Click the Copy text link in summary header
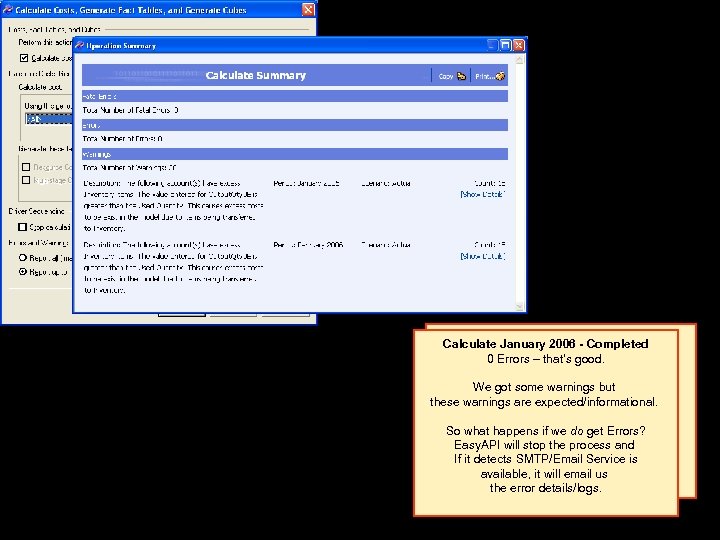Image resolution: width=720 pixels, height=540 pixels. pos(446,77)
